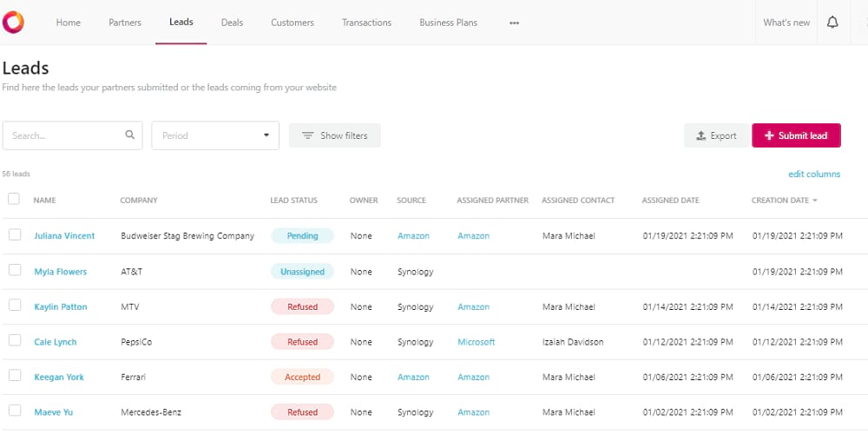Screen dimensions: 868x434
Task: Click the Amazon source link in Juliana Vincent's row
Action: [x=413, y=236]
